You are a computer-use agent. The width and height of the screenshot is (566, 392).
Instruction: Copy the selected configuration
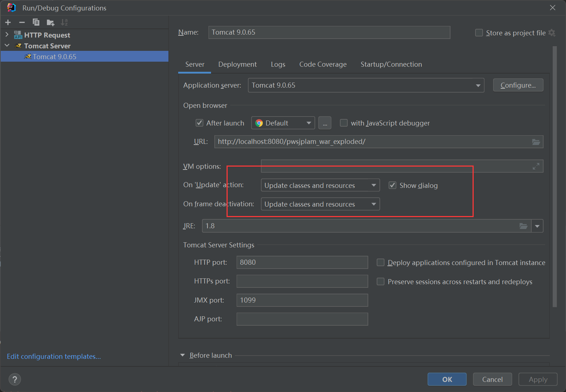[x=36, y=22]
